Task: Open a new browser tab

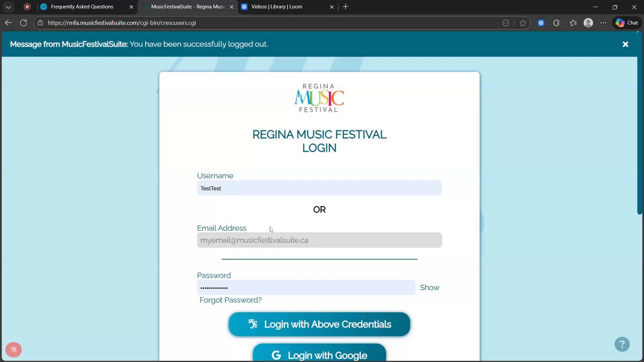Action: (x=346, y=7)
